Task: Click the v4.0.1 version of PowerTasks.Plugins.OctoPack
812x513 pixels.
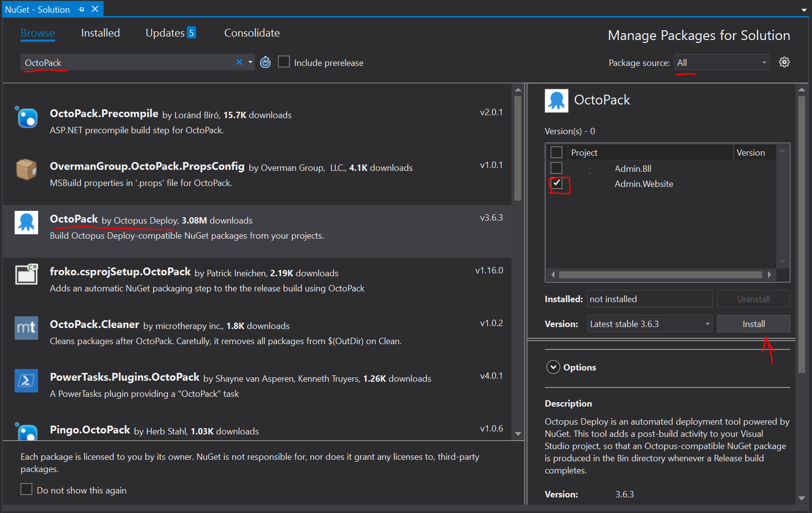Action: pyautogui.click(x=491, y=376)
